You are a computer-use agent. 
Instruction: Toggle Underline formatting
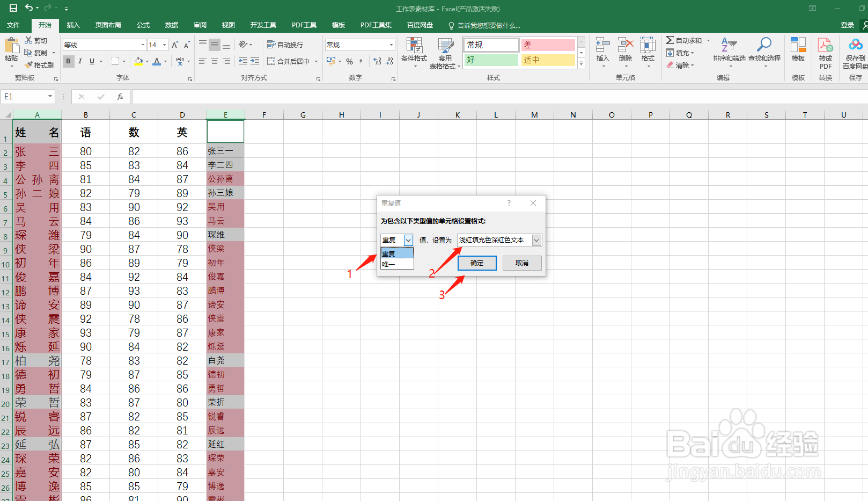click(x=92, y=61)
